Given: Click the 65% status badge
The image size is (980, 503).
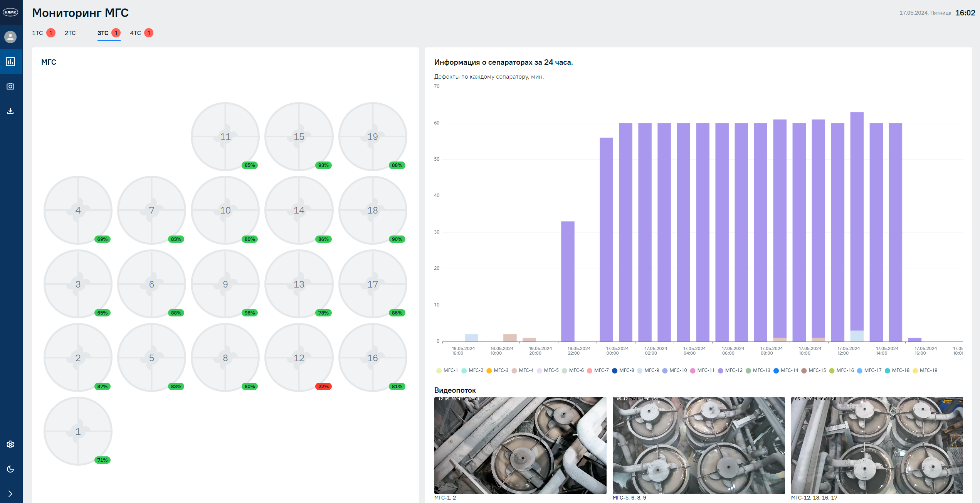Looking at the screenshot, I should (103, 313).
